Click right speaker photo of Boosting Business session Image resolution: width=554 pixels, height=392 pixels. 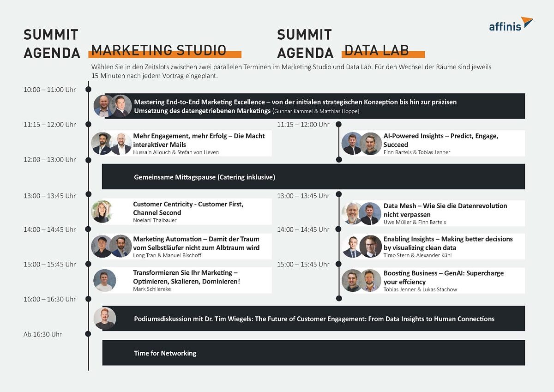[370, 281]
